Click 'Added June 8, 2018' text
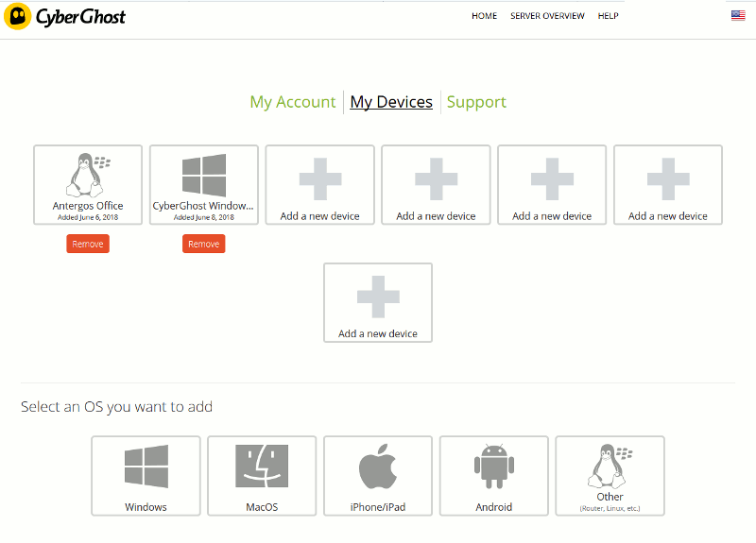This screenshot has height=543, width=756. [x=203, y=217]
